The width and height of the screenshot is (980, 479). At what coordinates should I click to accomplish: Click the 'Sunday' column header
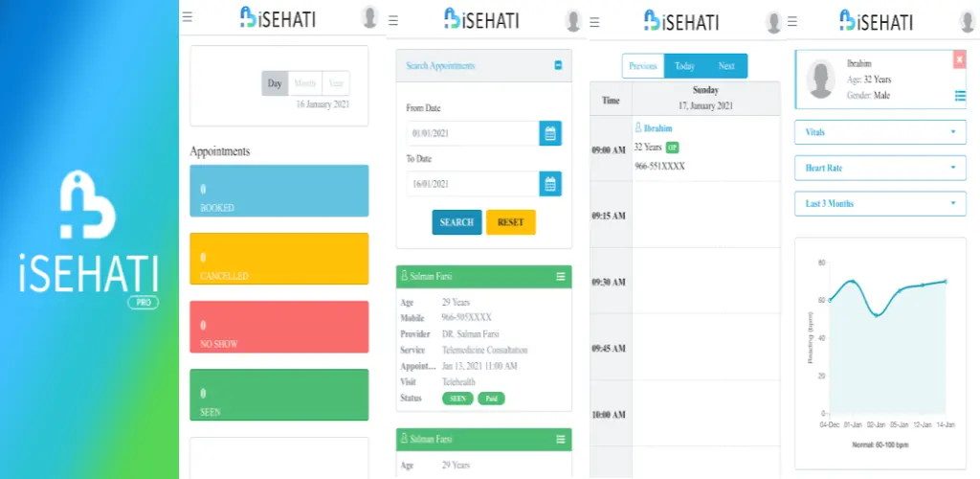(x=705, y=90)
